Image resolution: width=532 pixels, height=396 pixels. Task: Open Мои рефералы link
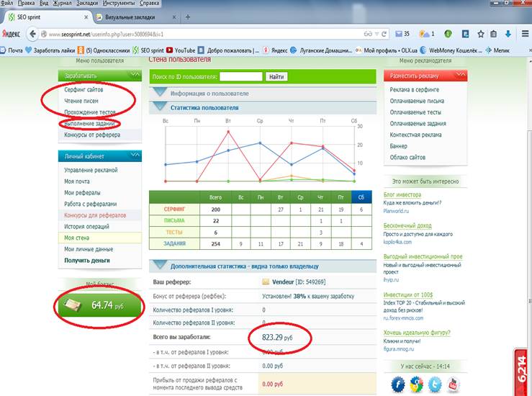coord(82,192)
